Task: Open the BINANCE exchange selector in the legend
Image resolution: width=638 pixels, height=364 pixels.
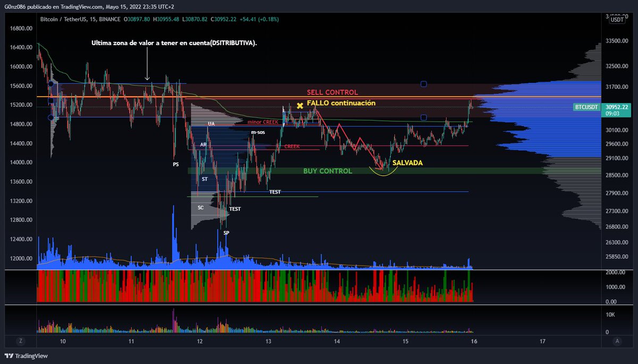Action: point(110,19)
